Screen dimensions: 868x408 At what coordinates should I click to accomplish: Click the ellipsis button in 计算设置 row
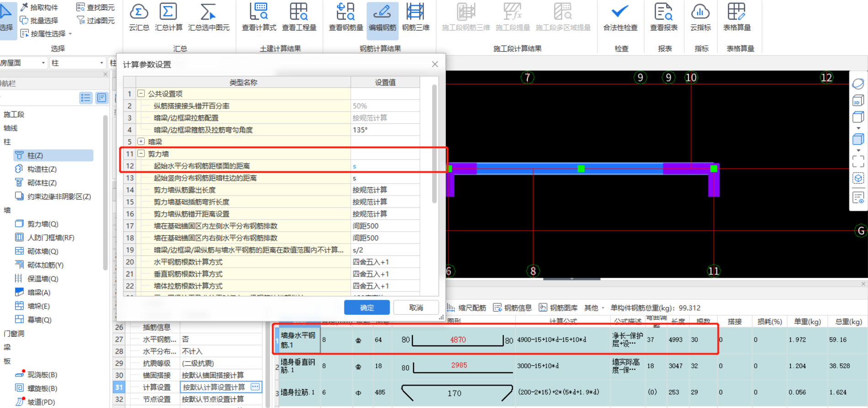pyautogui.click(x=255, y=387)
